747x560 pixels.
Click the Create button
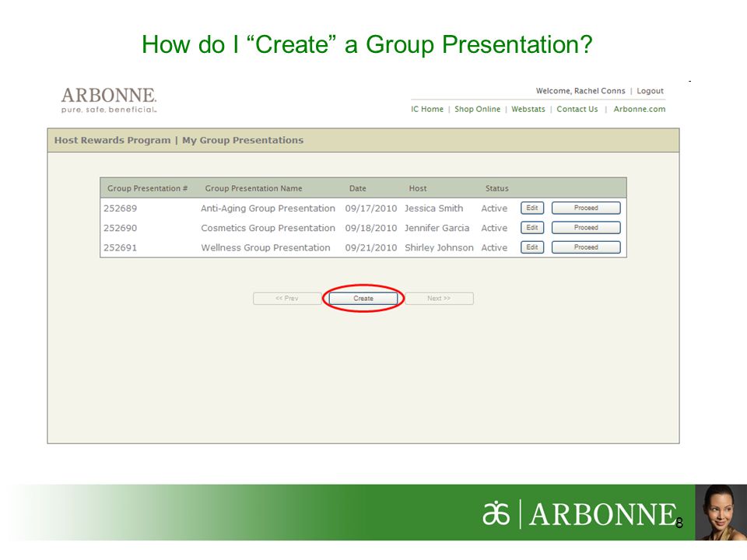click(x=363, y=299)
